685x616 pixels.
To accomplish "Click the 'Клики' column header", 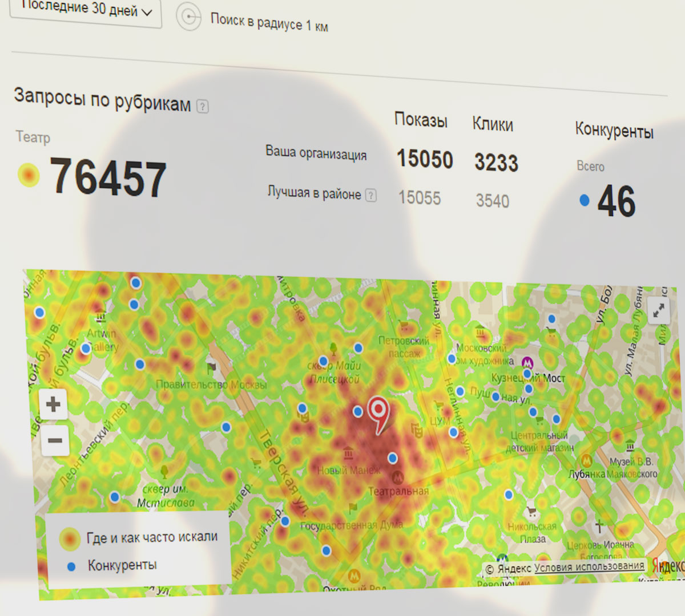I will tap(493, 124).
